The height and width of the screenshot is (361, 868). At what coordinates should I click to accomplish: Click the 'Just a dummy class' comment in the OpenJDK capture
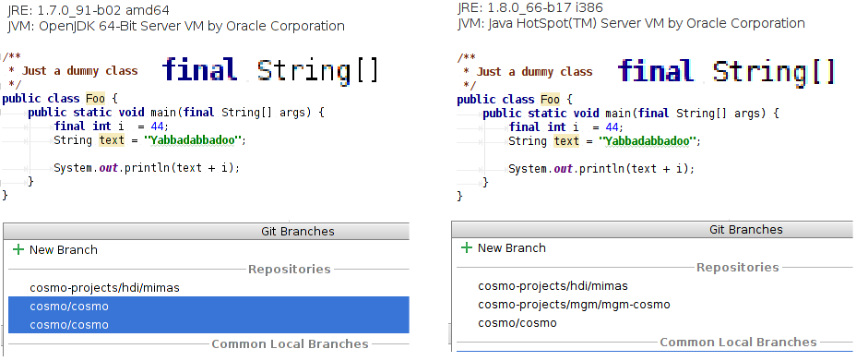pyautogui.click(x=79, y=71)
